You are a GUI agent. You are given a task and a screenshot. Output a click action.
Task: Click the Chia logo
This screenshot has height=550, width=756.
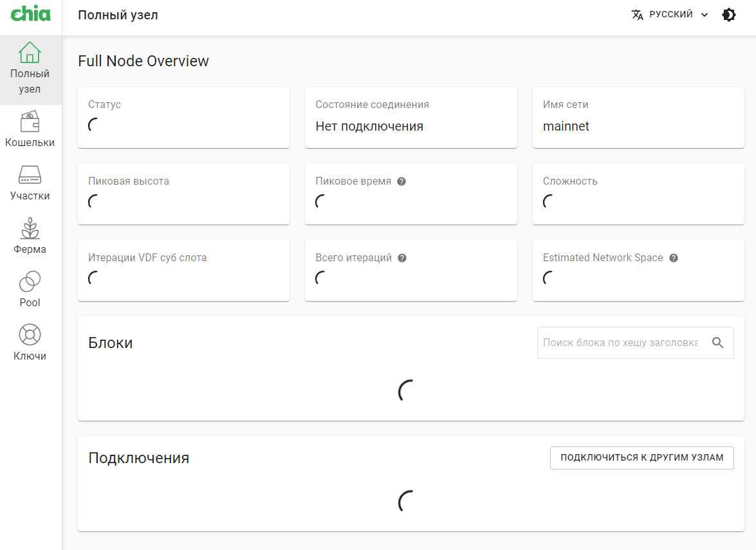click(x=30, y=14)
